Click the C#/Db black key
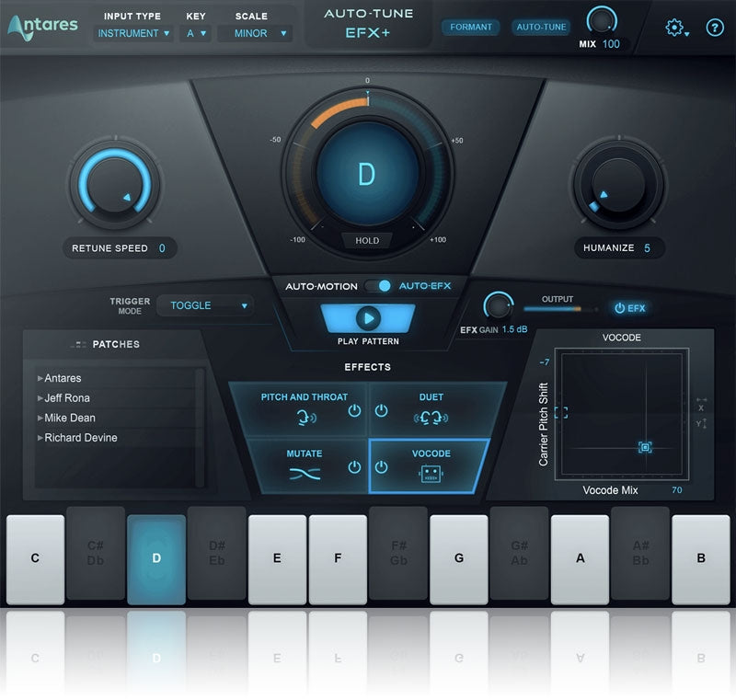 (96, 553)
